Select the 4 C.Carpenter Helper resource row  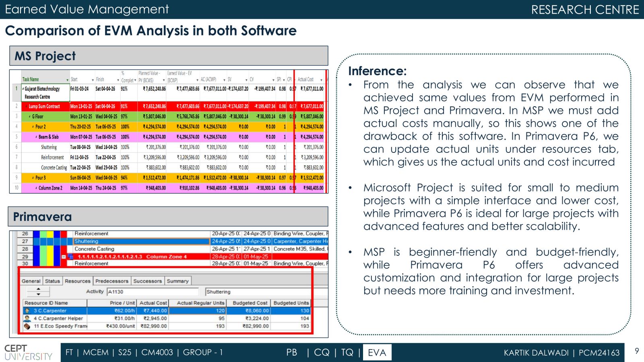coord(167,318)
